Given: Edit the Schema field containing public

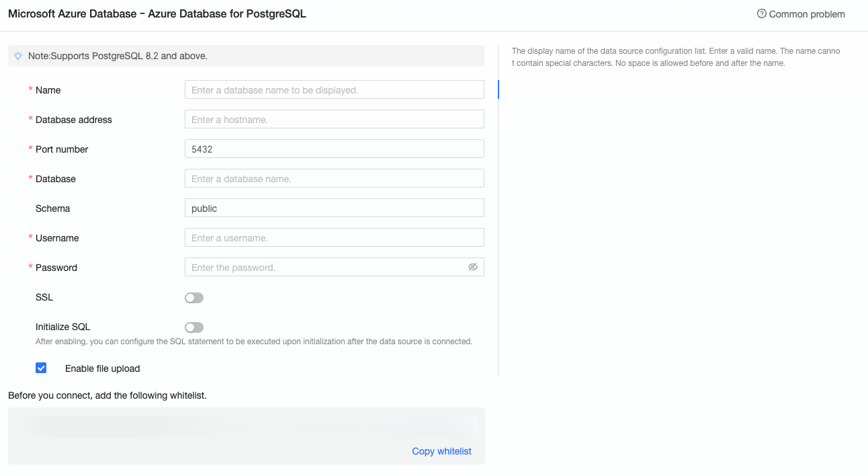Looking at the screenshot, I should tap(334, 208).
